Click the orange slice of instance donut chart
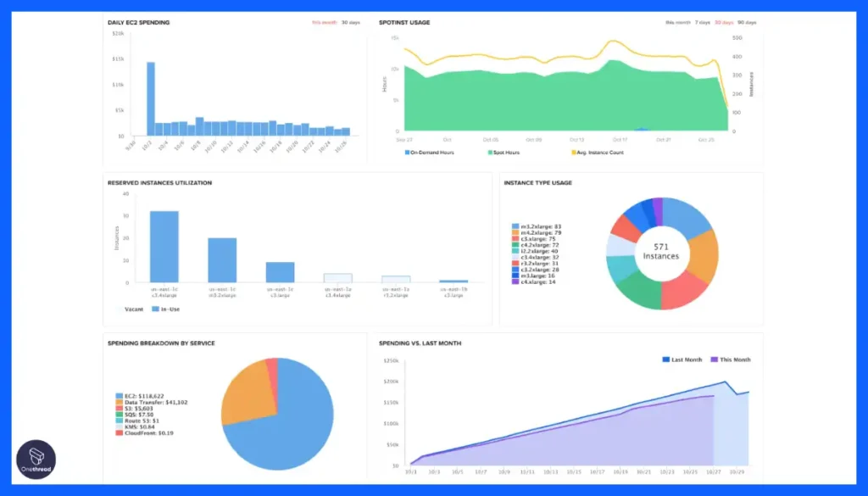This screenshot has height=496, width=868. 703,256
